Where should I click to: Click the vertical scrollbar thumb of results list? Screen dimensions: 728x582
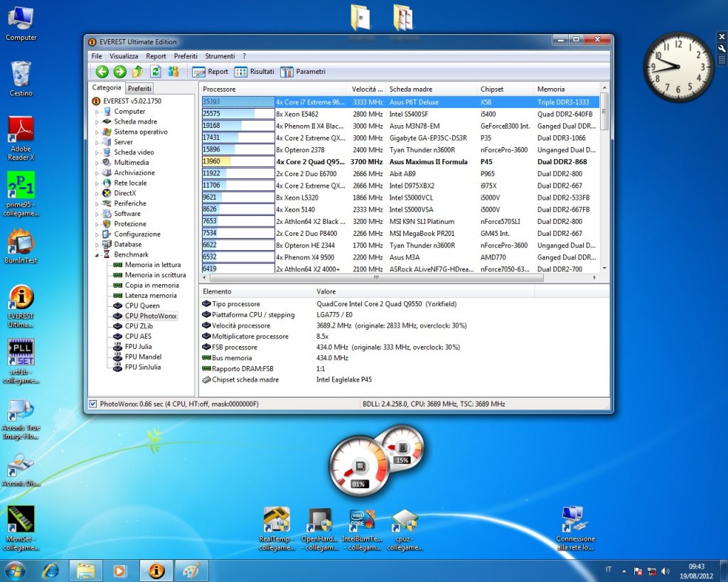tap(604, 112)
